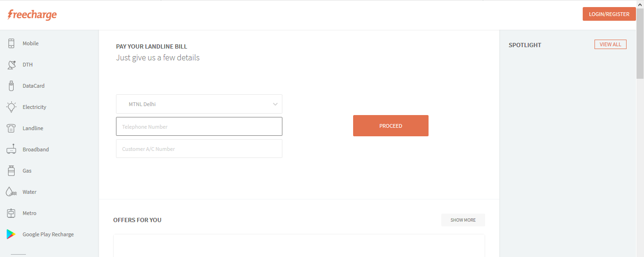Select the Metro train icon
This screenshot has width=644, height=257.
tap(11, 213)
